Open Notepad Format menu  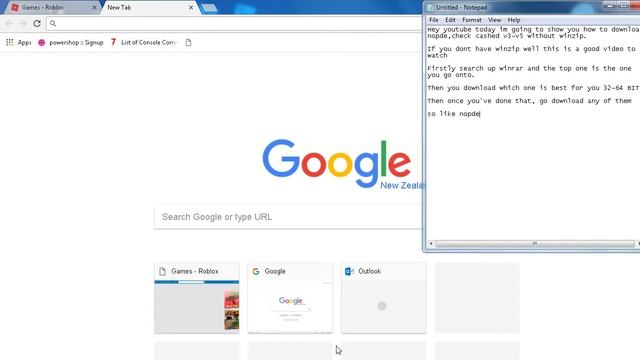472,20
